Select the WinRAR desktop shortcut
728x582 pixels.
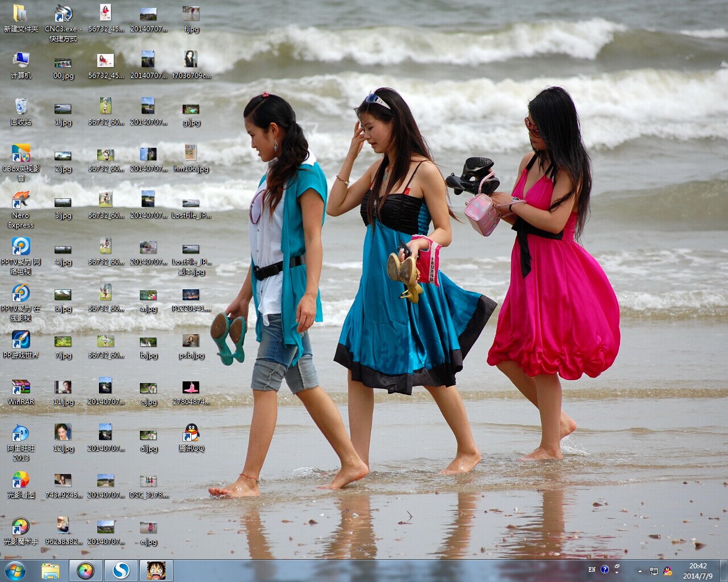tap(21, 388)
